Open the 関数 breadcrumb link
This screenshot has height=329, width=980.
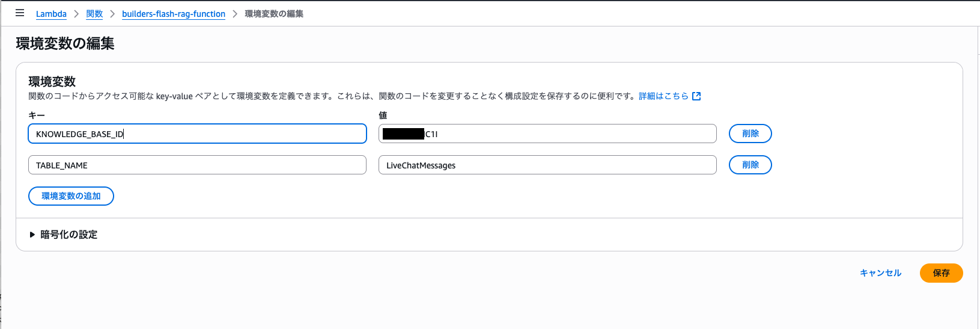(x=94, y=14)
